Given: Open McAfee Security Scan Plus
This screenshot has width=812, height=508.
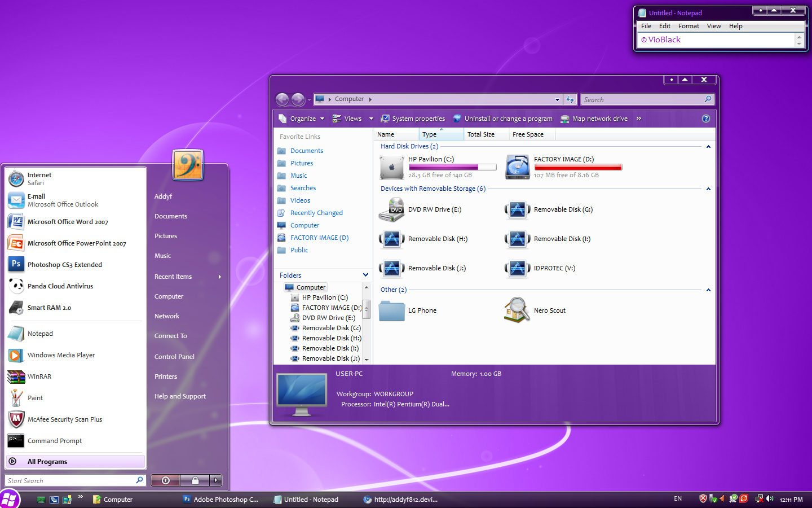Looking at the screenshot, I should [x=76, y=419].
